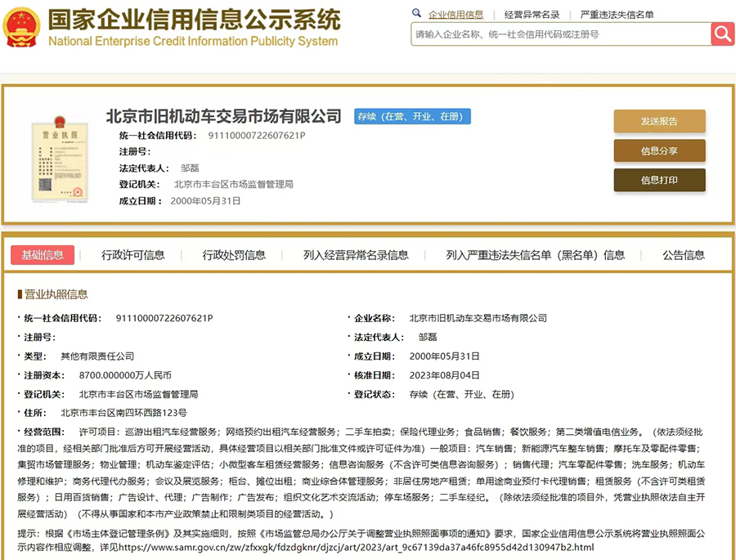Viewport: 736px width, 560px height.
Task: Click the 住所 field label
Action: pyautogui.click(x=36, y=413)
